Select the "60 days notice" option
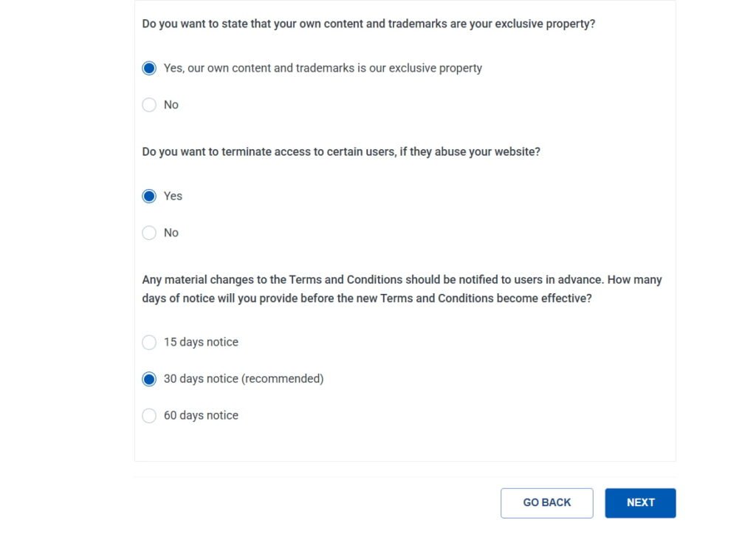Screen dimensions: 756x537 [x=149, y=415]
